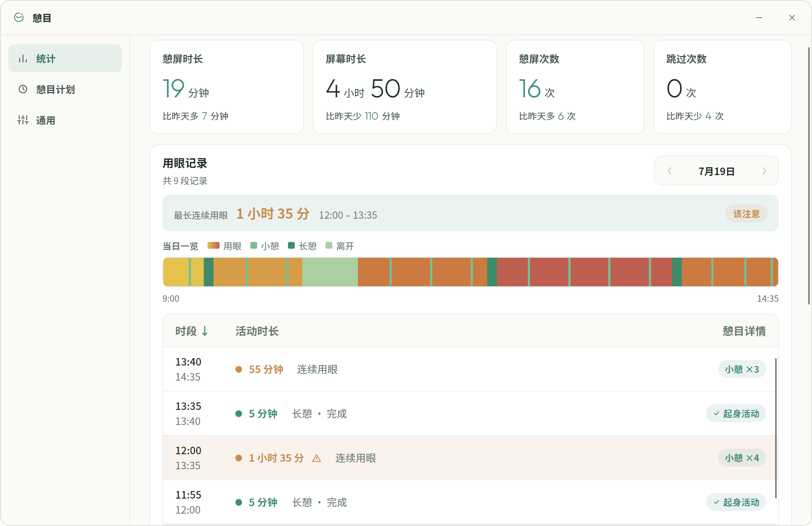Screen dimensions: 812x526
Task: Close the 憩目 window
Action: click(x=792, y=18)
